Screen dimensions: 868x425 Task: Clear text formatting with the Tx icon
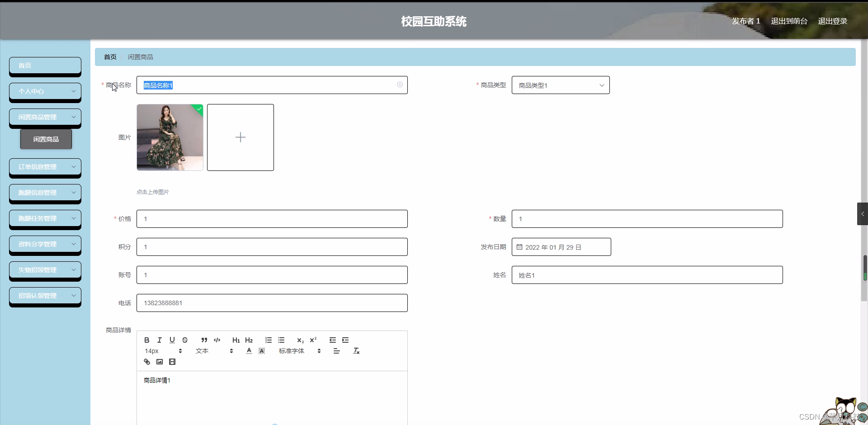pos(356,351)
